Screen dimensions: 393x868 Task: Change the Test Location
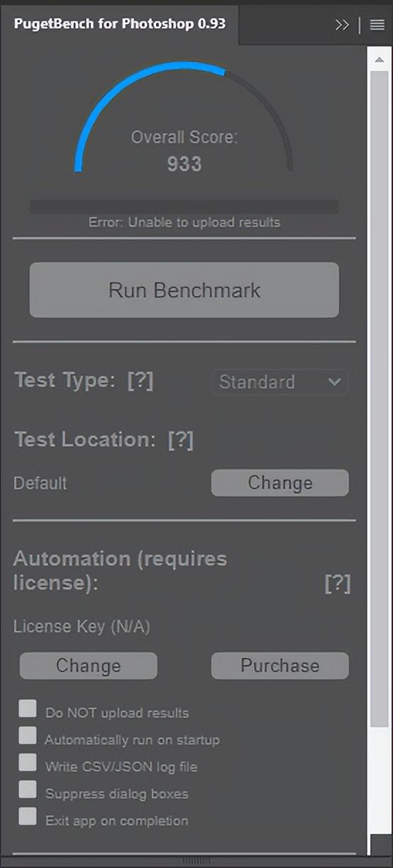[x=280, y=483]
